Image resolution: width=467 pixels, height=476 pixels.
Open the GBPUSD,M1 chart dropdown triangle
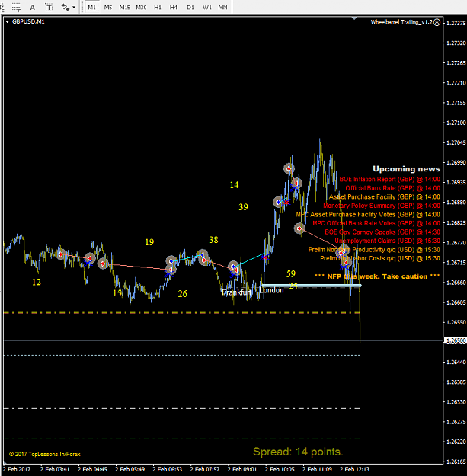tap(7, 21)
